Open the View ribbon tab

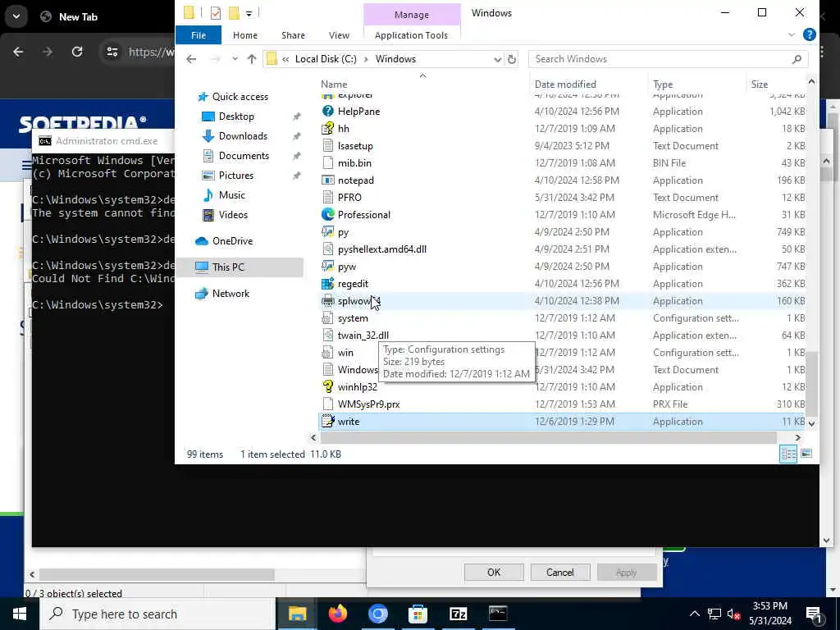(339, 35)
